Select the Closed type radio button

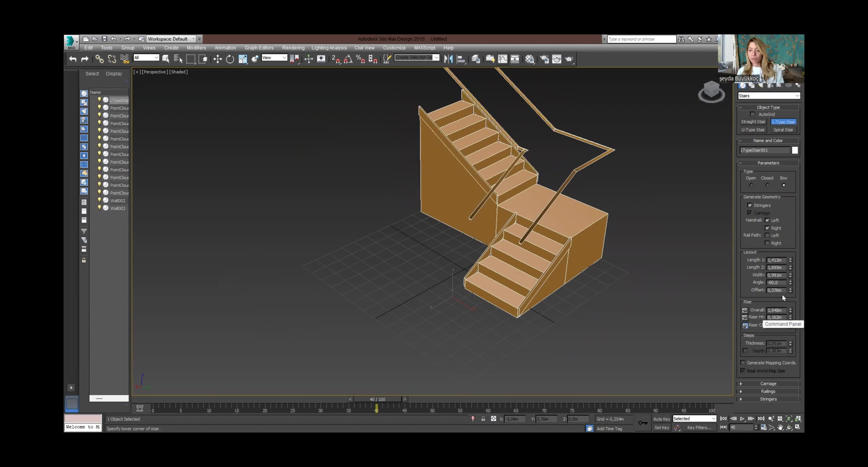(x=767, y=185)
